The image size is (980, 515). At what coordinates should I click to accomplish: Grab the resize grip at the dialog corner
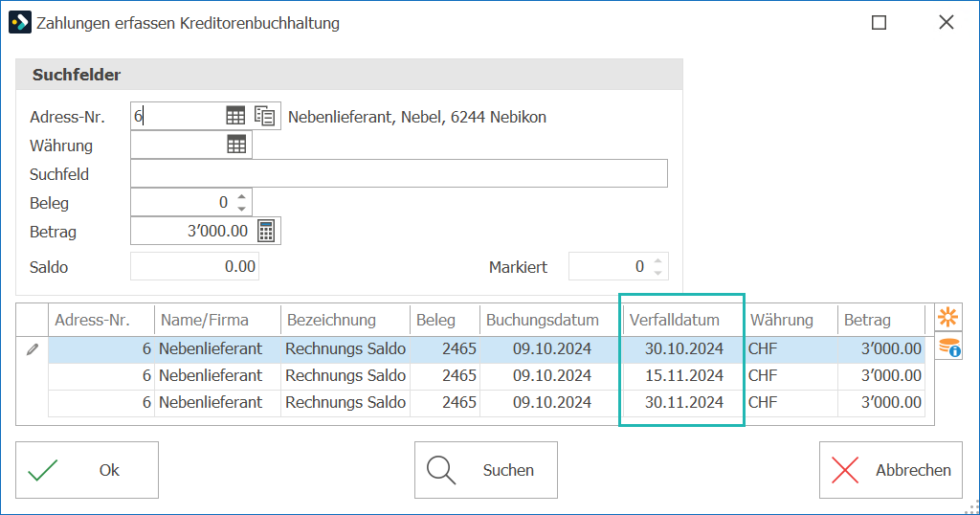pos(972,507)
